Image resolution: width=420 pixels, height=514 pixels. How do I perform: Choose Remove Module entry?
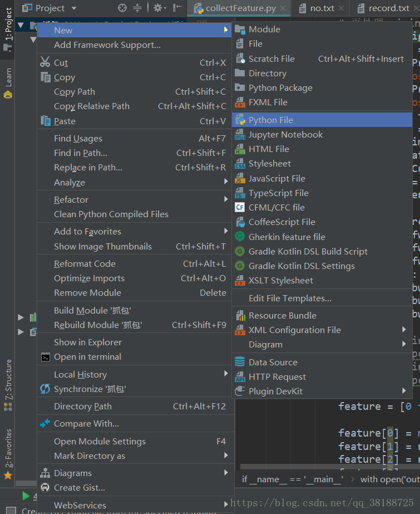[134, 293]
